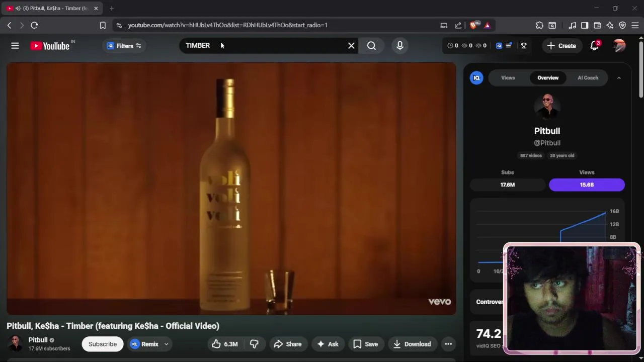Share this page via browser share icon
Viewport: 644px width, 362px height.
click(458, 25)
